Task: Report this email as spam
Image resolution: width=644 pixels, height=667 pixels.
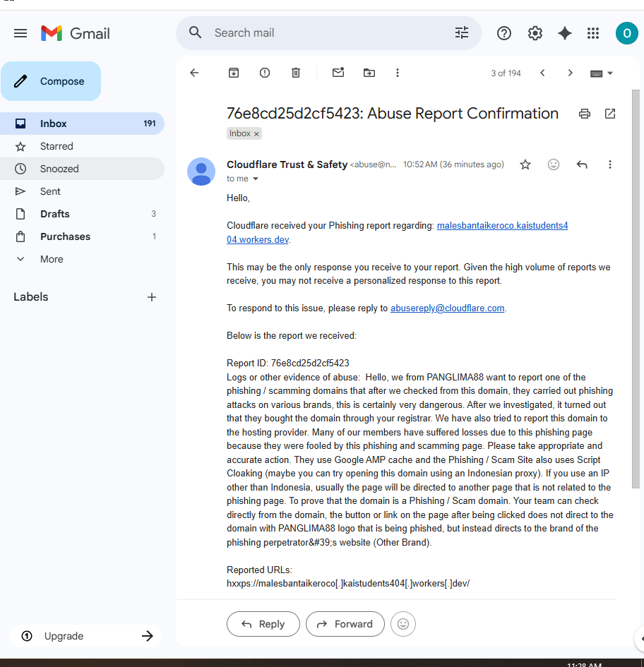Action: pyautogui.click(x=265, y=73)
